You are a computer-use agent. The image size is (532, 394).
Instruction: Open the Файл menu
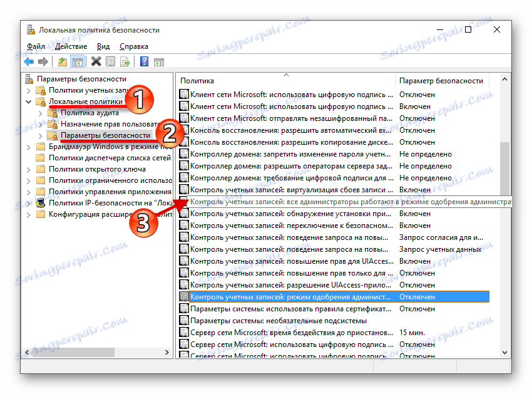(36, 46)
